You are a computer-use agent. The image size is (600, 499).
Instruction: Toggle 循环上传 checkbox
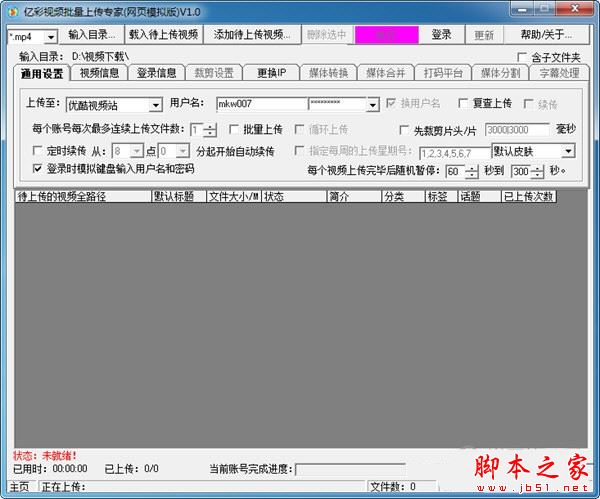point(299,129)
